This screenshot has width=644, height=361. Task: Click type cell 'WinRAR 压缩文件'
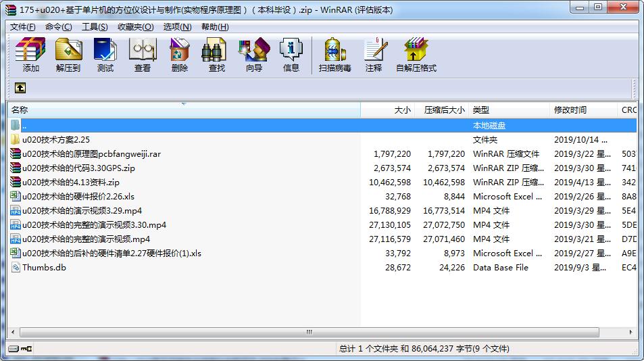[x=506, y=153]
